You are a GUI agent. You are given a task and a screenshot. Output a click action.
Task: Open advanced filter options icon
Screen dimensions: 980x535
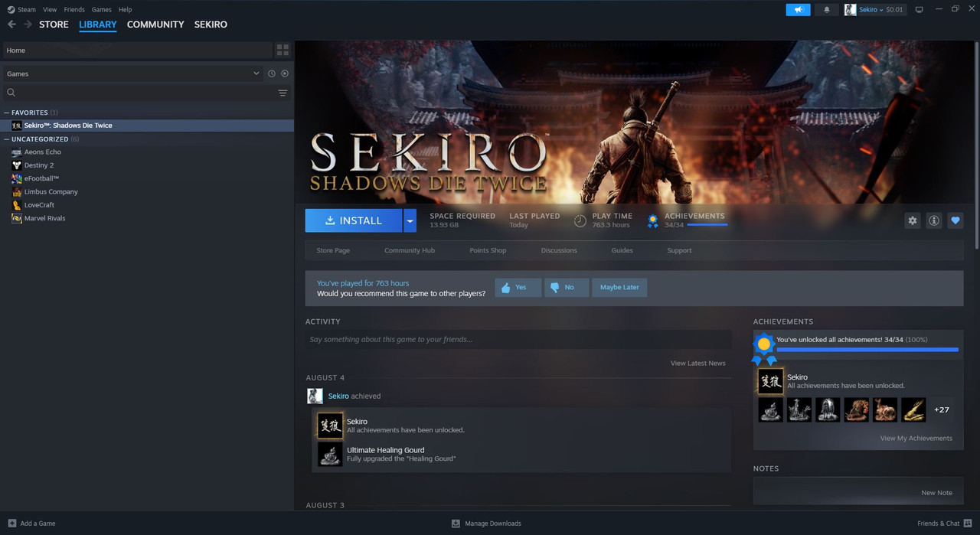(283, 93)
